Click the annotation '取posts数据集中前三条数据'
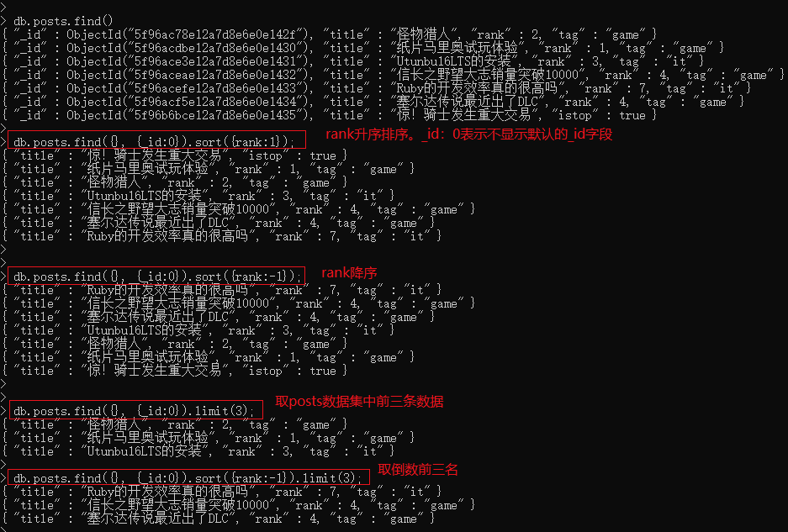Image resolution: width=788 pixels, height=532 pixels. tap(359, 402)
